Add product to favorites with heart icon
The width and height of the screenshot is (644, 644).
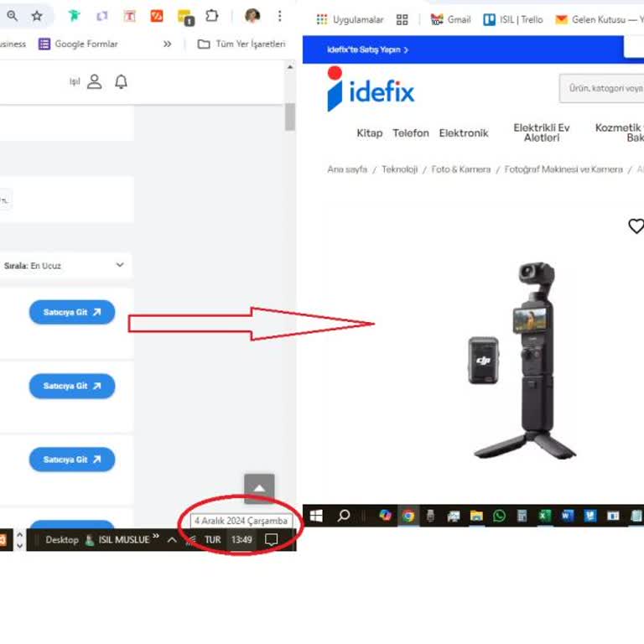click(x=636, y=226)
